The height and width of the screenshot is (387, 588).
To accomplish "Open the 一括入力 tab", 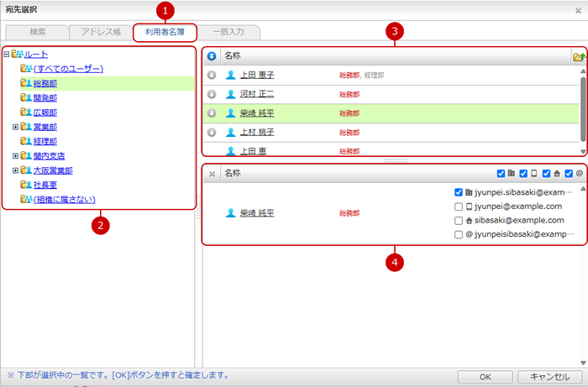I will coord(228,32).
